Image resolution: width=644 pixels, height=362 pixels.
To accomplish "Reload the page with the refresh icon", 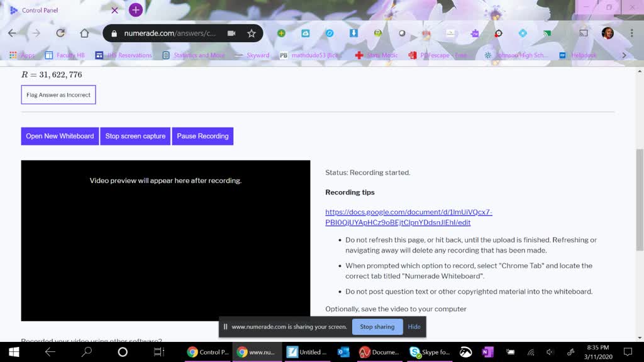I will pyautogui.click(x=60, y=33).
